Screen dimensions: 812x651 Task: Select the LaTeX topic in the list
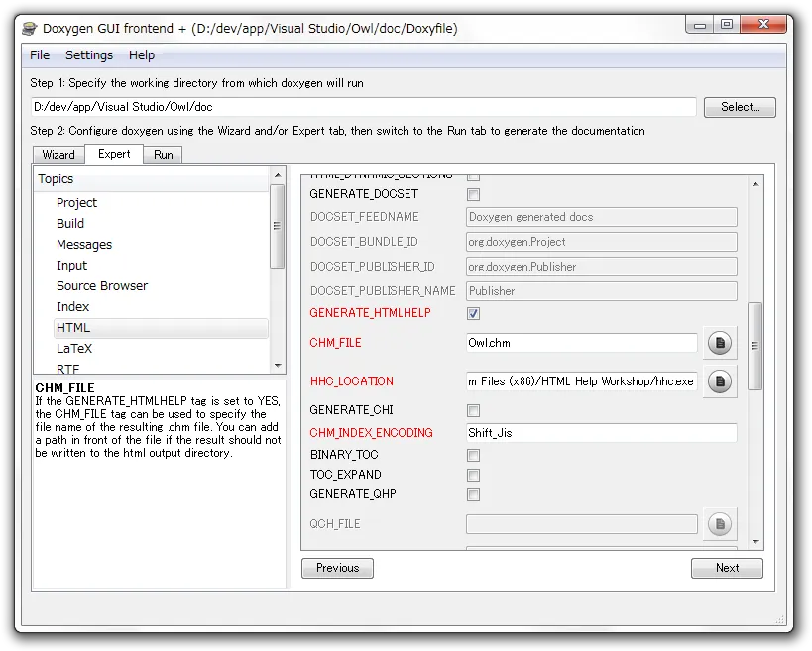(x=74, y=349)
